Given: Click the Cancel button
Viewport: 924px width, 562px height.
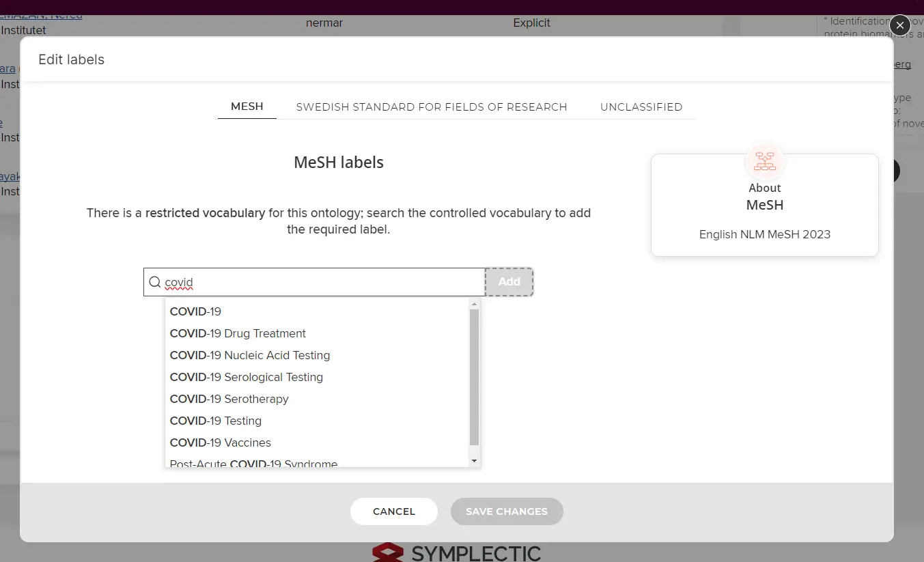Looking at the screenshot, I should coord(394,511).
